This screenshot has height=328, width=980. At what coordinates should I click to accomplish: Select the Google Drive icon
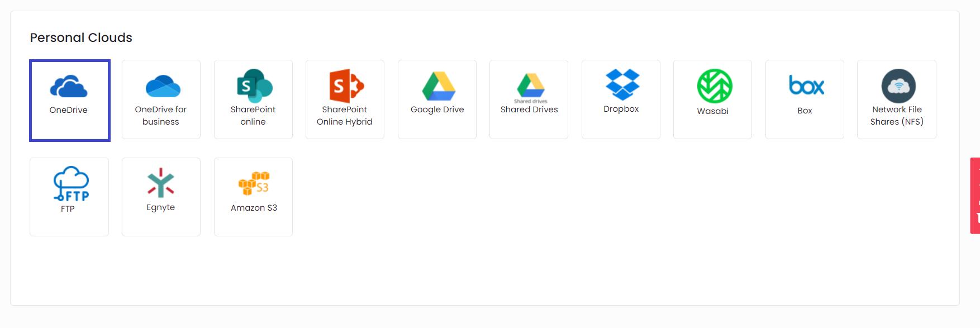439,86
